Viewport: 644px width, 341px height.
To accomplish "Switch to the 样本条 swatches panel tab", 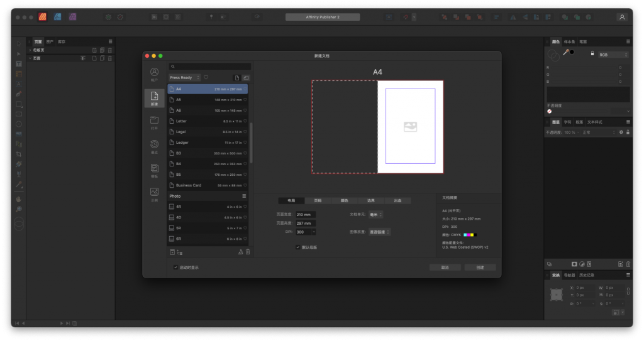I will tap(569, 42).
